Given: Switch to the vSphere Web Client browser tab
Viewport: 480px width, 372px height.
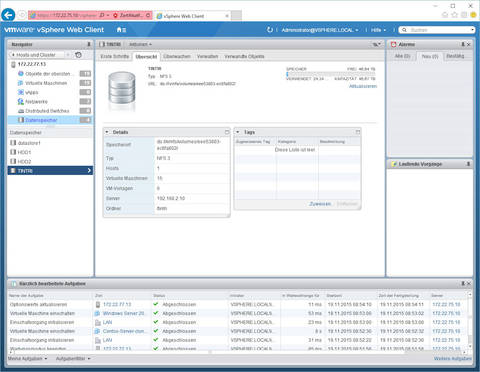Looking at the screenshot, I should point(192,16).
